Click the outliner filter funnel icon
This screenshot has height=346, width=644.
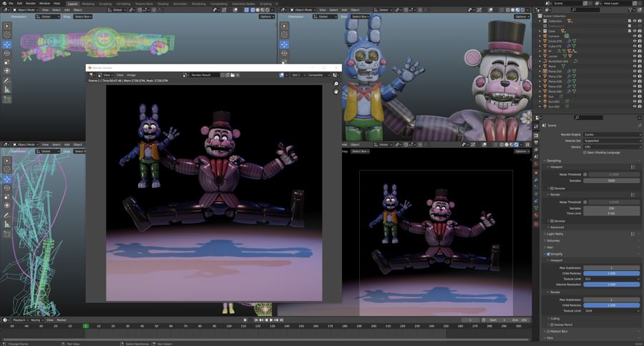click(x=630, y=9)
